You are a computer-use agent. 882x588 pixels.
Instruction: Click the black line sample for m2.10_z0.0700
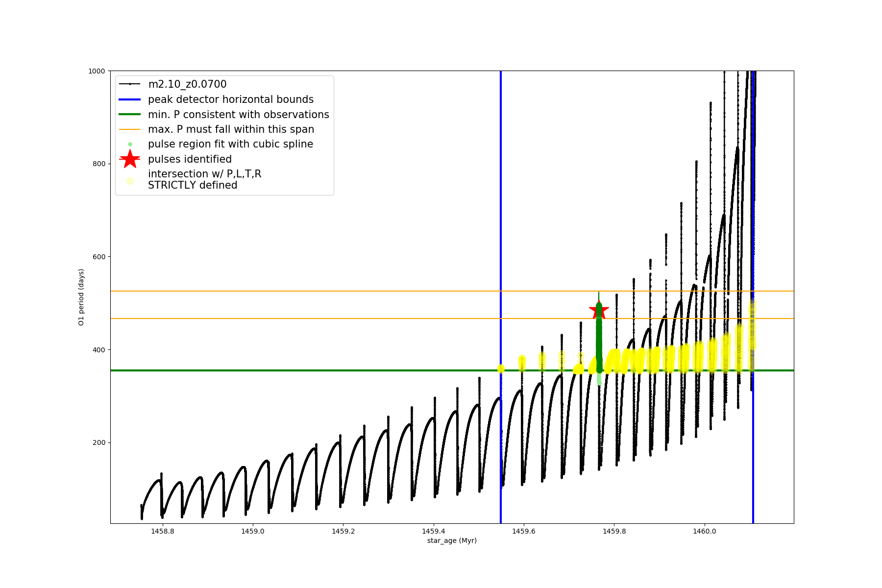coord(130,84)
